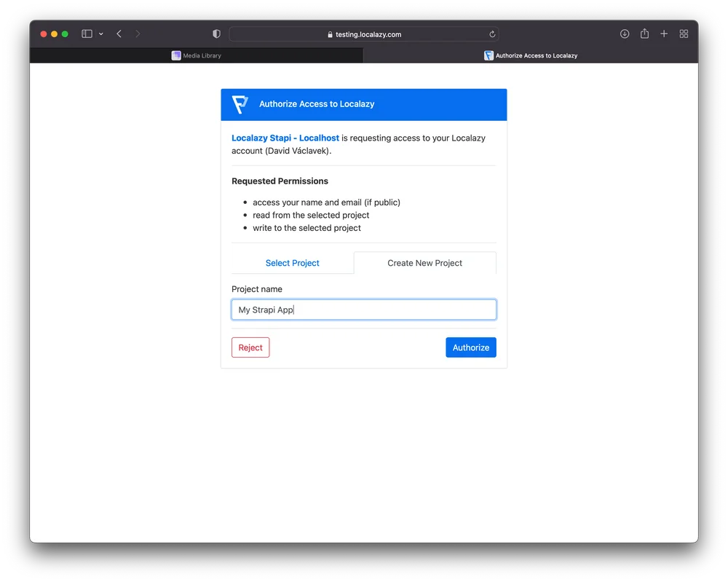728x582 pixels.
Task: Select the Authorize Access to Localazy tab
Action: (531, 55)
